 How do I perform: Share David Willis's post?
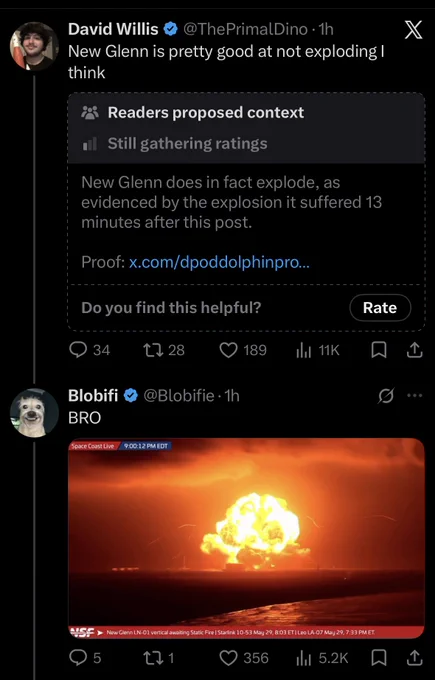coord(414,350)
